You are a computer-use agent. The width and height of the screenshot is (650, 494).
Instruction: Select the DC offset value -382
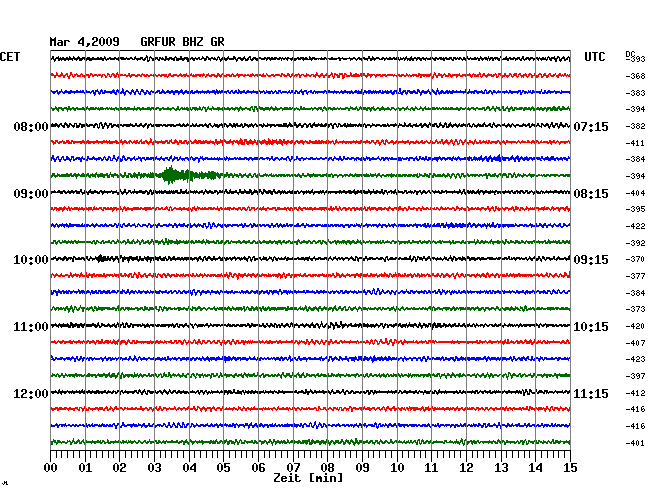point(635,126)
